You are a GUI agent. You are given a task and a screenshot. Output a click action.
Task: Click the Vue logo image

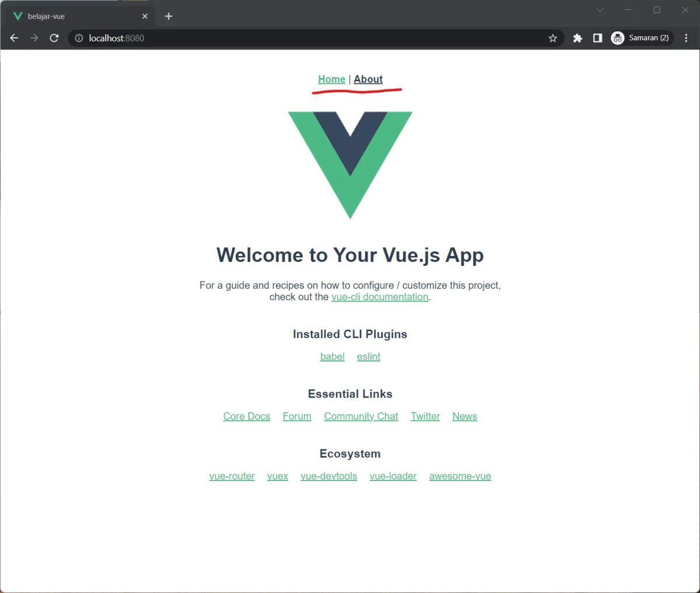350,165
